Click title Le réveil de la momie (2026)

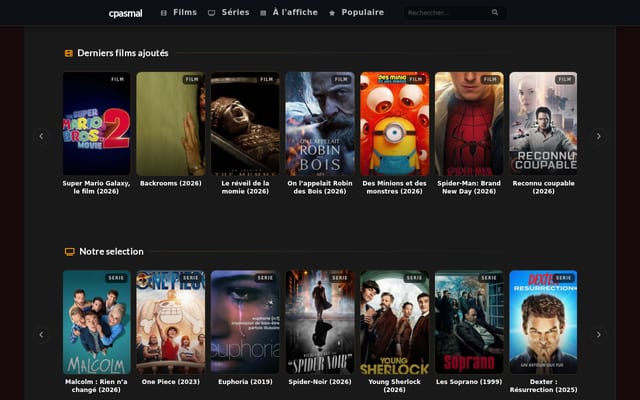click(x=245, y=187)
